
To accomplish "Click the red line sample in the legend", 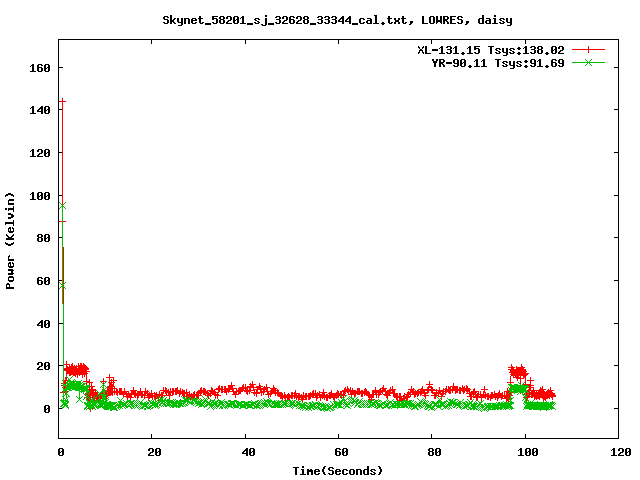I will (x=588, y=50).
